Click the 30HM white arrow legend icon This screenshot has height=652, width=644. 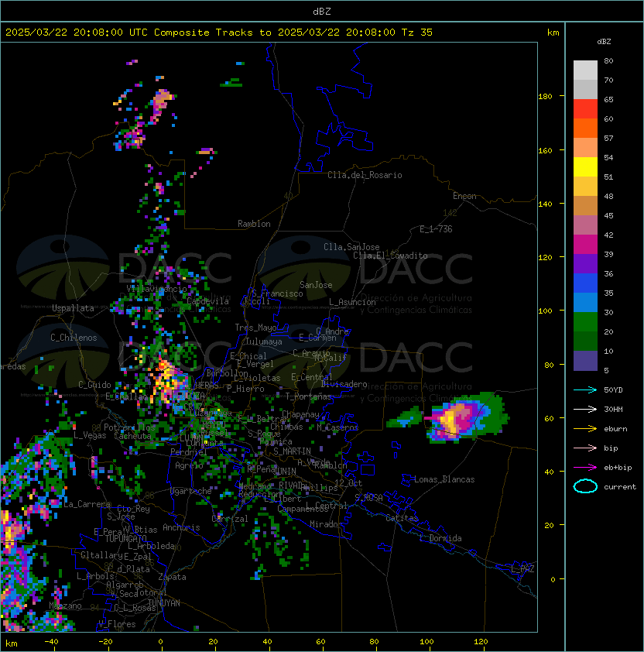coord(585,409)
